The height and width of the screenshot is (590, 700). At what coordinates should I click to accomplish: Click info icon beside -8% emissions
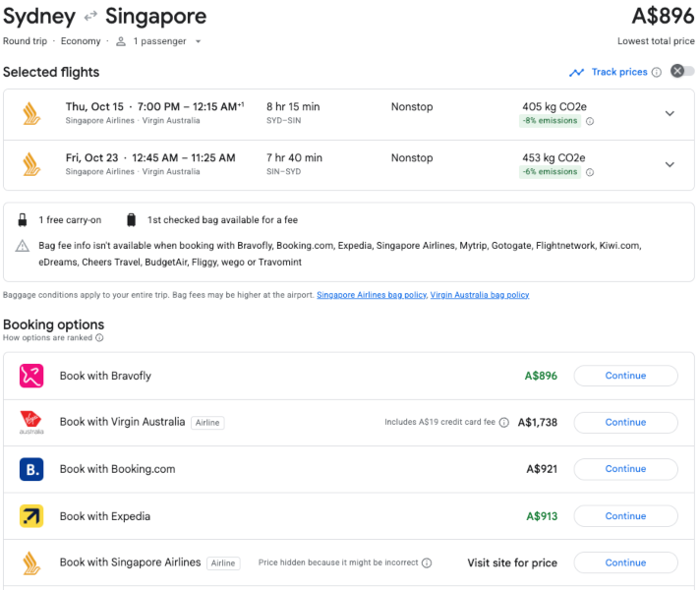pos(590,121)
